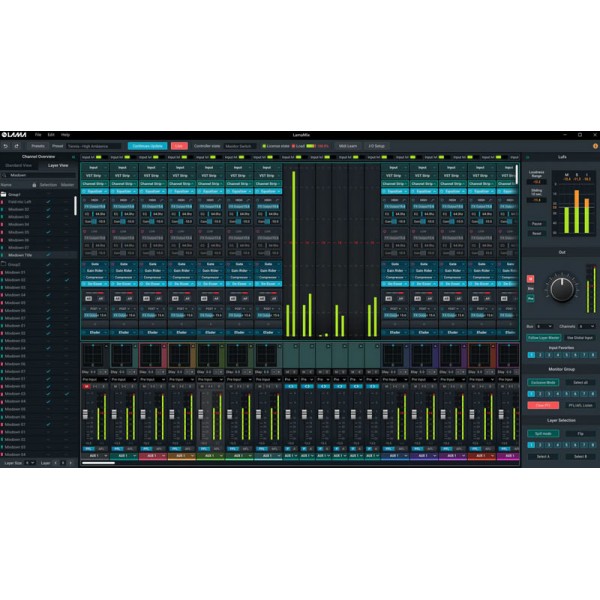Go to previous layer with left arrow
The width and height of the screenshot is (600, 600).
tap(55, 463)
